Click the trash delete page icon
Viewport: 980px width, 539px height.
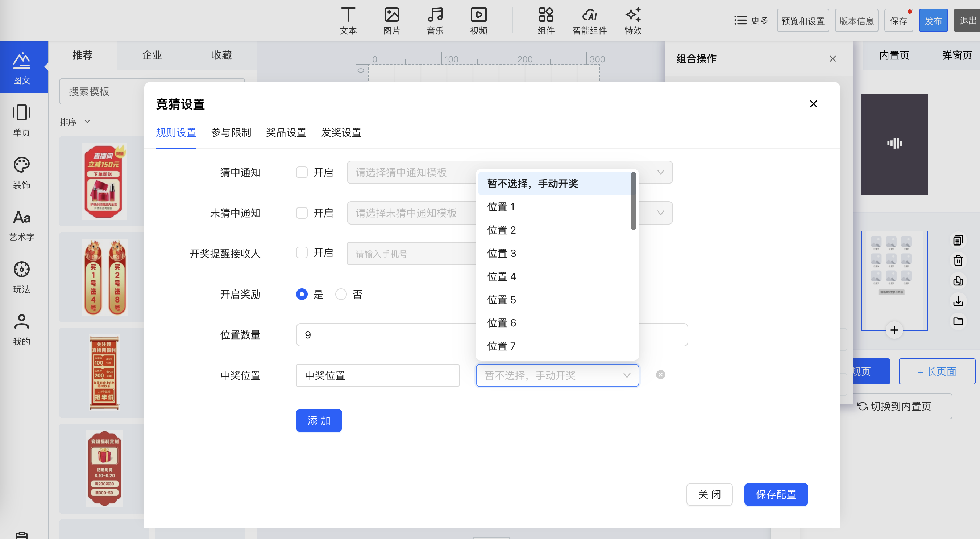958,260
